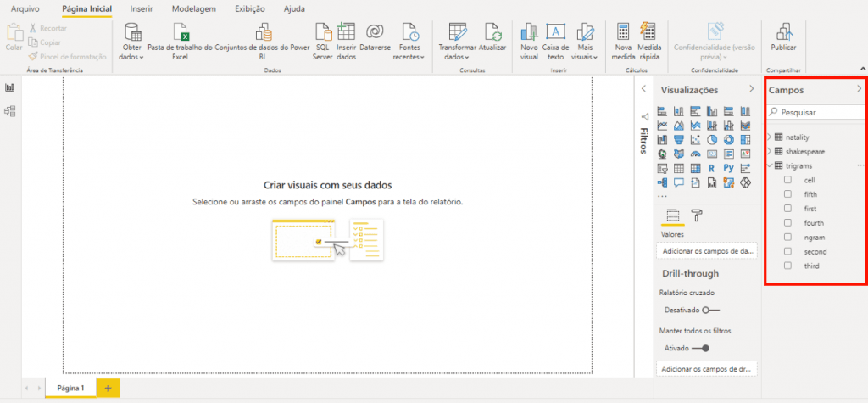
Task: Open the Arquivo menu
Action: pyautogui.click(x=25, y=8)
